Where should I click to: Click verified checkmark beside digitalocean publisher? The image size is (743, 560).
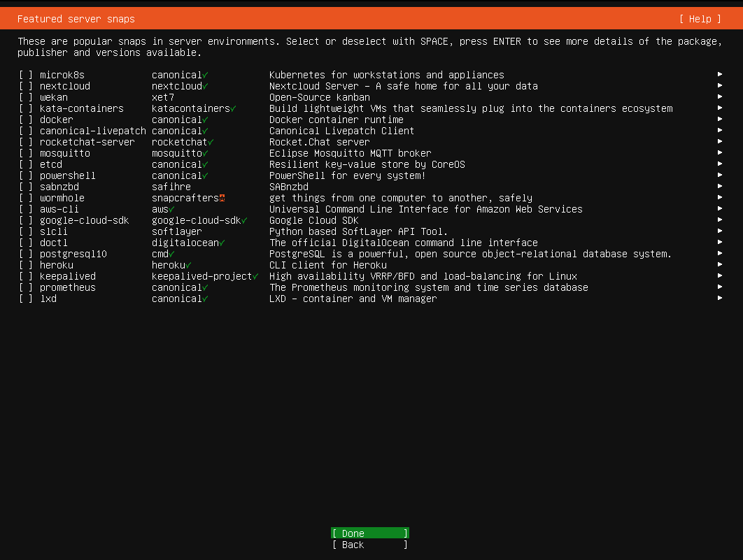(x=222, y=243)
